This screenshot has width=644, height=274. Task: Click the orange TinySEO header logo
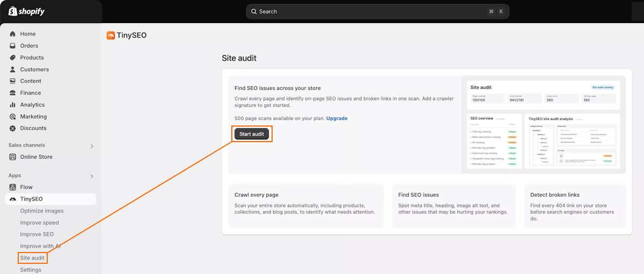click(x=111, y=35)
